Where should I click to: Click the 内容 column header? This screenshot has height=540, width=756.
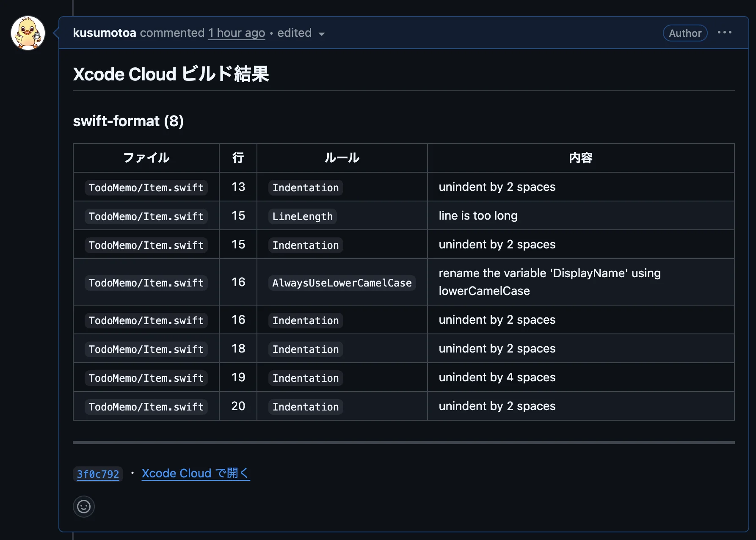[x=581, y=158]
